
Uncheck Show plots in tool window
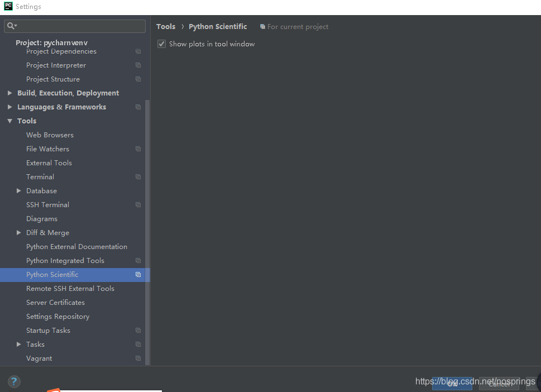tap(161, 44)
